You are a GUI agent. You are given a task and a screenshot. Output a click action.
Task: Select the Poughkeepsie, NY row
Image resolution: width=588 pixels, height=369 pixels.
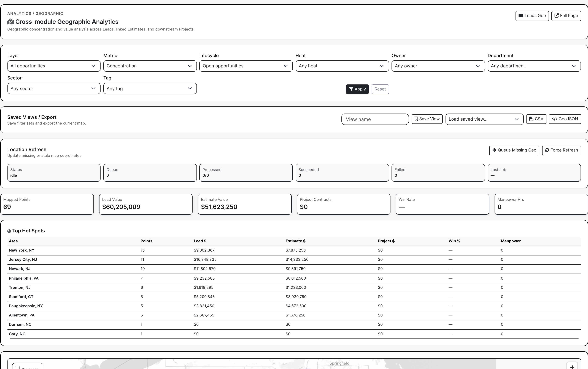click(294, 306)
